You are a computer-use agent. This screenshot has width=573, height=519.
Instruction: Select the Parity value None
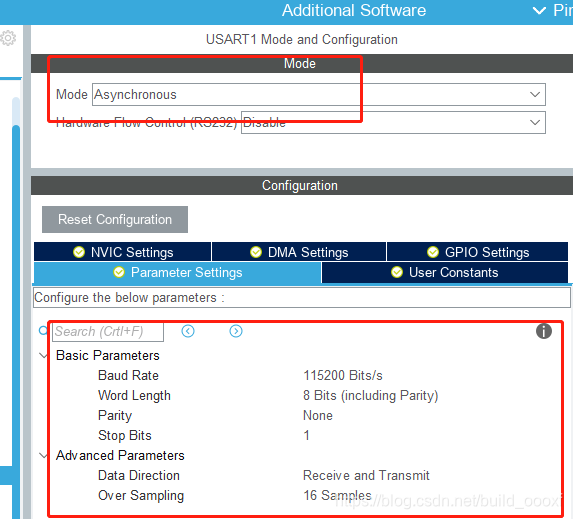pos(318,416)
